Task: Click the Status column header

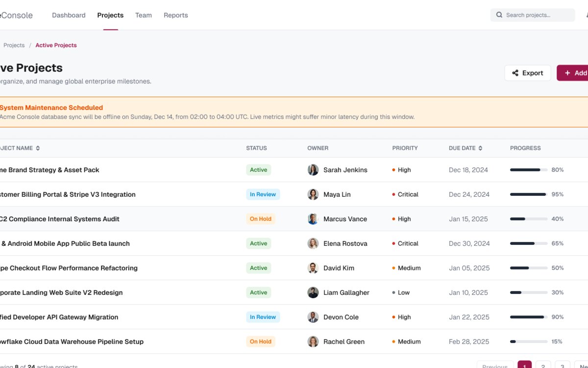Action: (x=257, y=148)
